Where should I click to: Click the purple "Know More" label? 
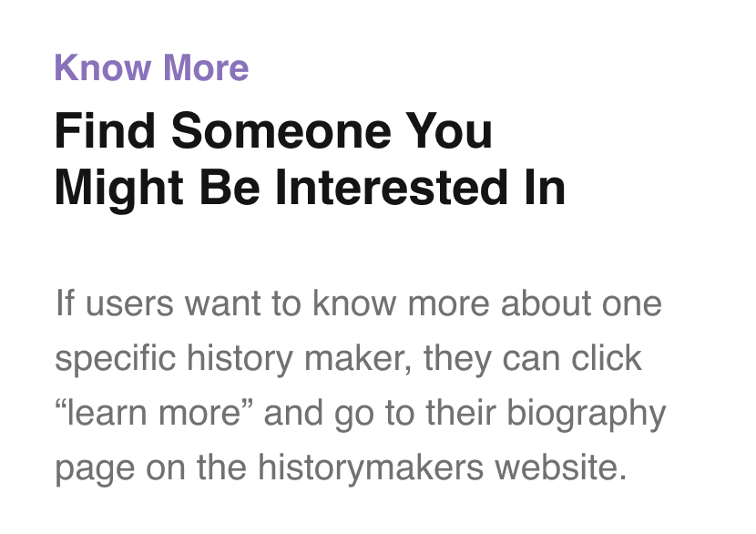tap(152, 67)
